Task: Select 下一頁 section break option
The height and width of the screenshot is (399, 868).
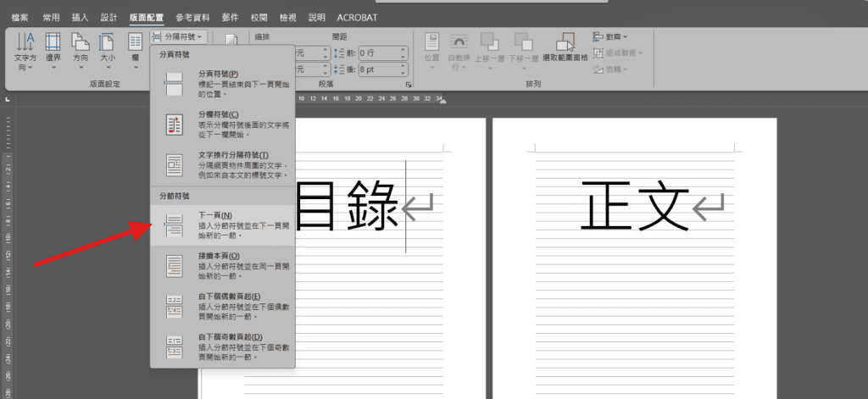Action: pos(222,224)
